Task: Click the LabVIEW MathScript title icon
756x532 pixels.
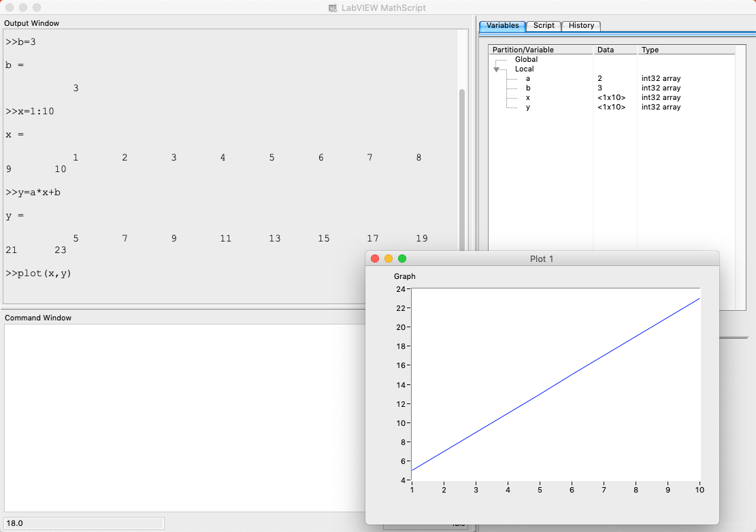Action: 333,7
